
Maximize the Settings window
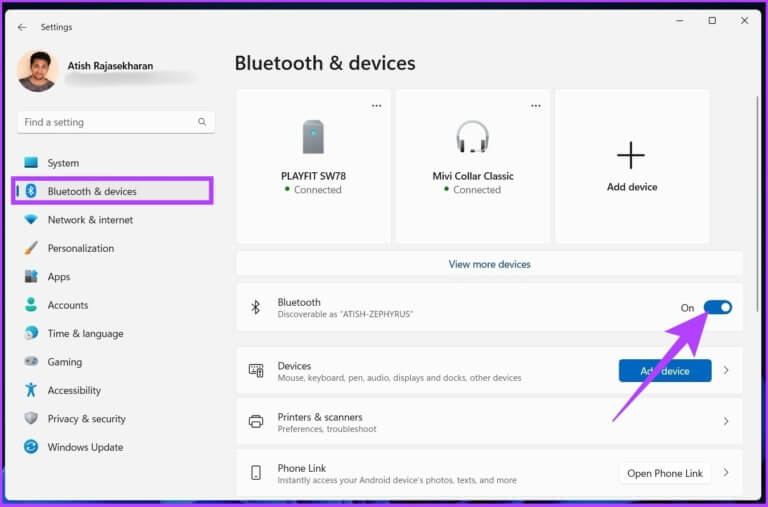coord(712,21)
